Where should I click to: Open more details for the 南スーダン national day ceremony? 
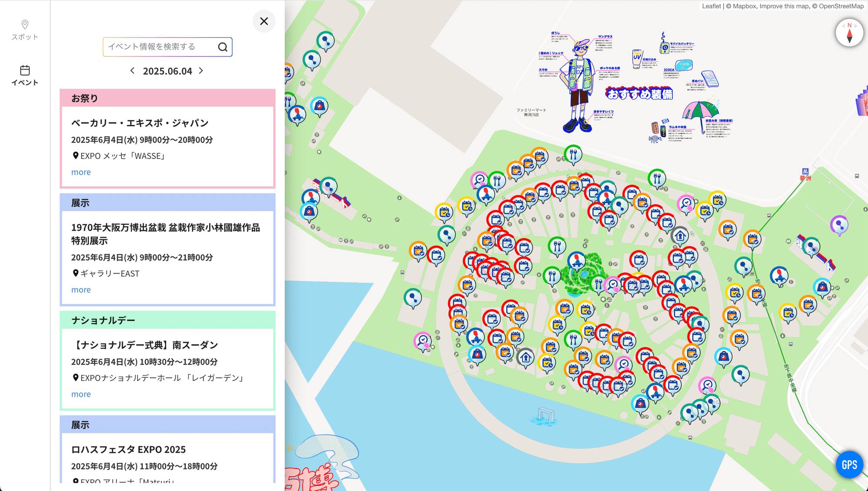[81, 394]
